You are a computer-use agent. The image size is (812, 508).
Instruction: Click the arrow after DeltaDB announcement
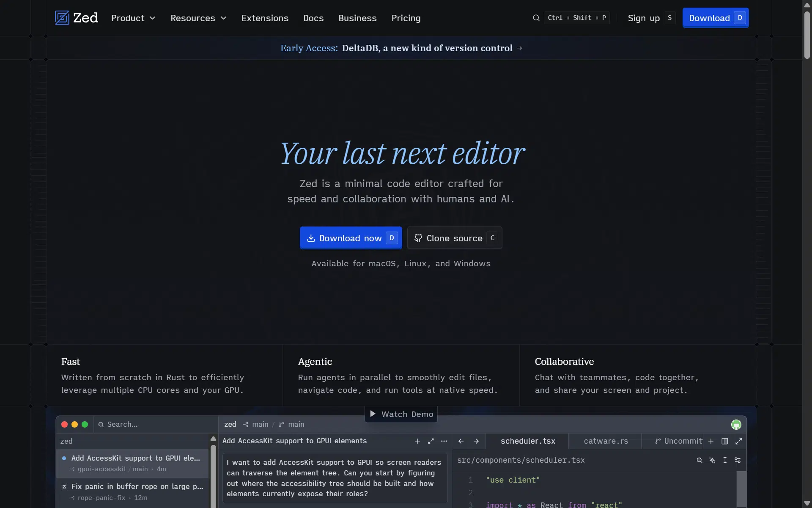click(519, 48)
